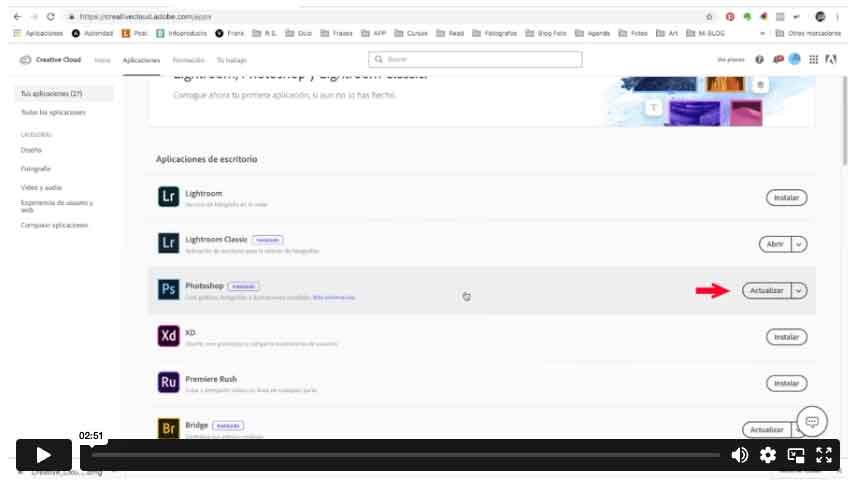Open the Tu trabajo tab
Image resolution: width=855 pixels, height=485 pixels.
232,60
